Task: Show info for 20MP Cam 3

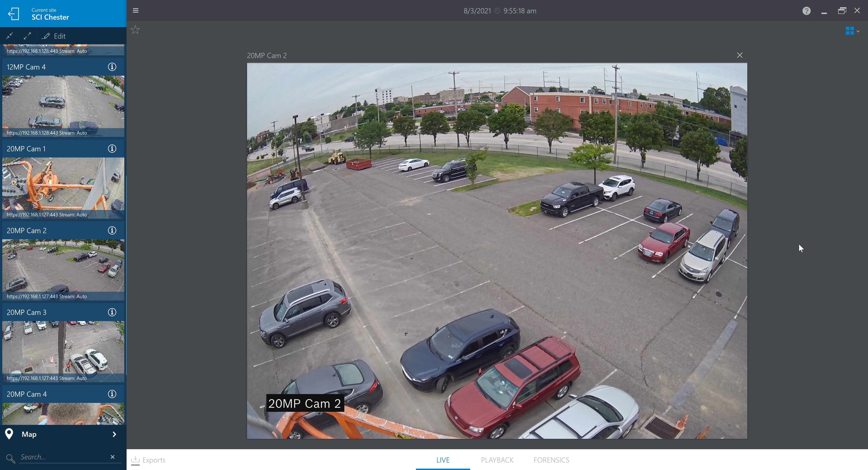Action: 112,312
